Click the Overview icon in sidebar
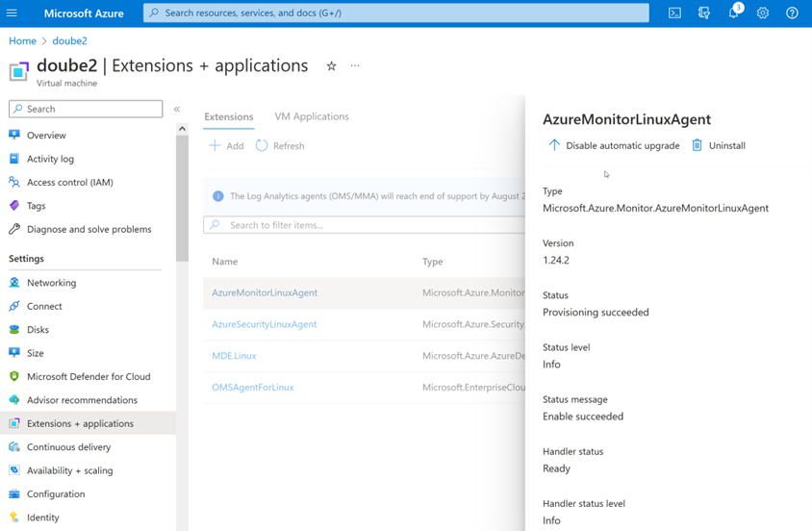The width and height of the screenshot is (812, 531). [x=14, y=135]
